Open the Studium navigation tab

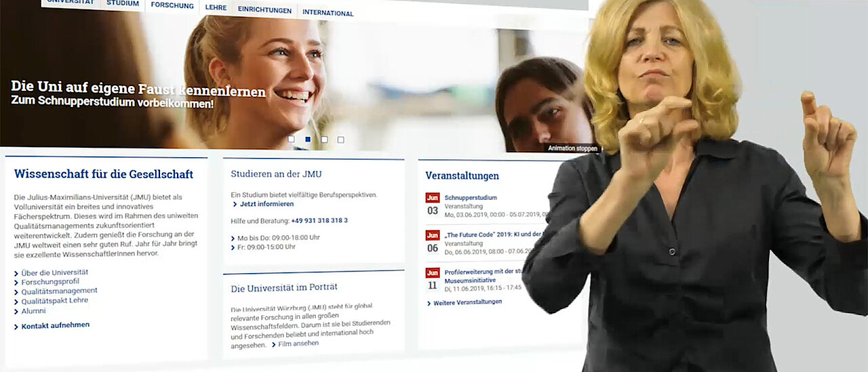(123, 4)
